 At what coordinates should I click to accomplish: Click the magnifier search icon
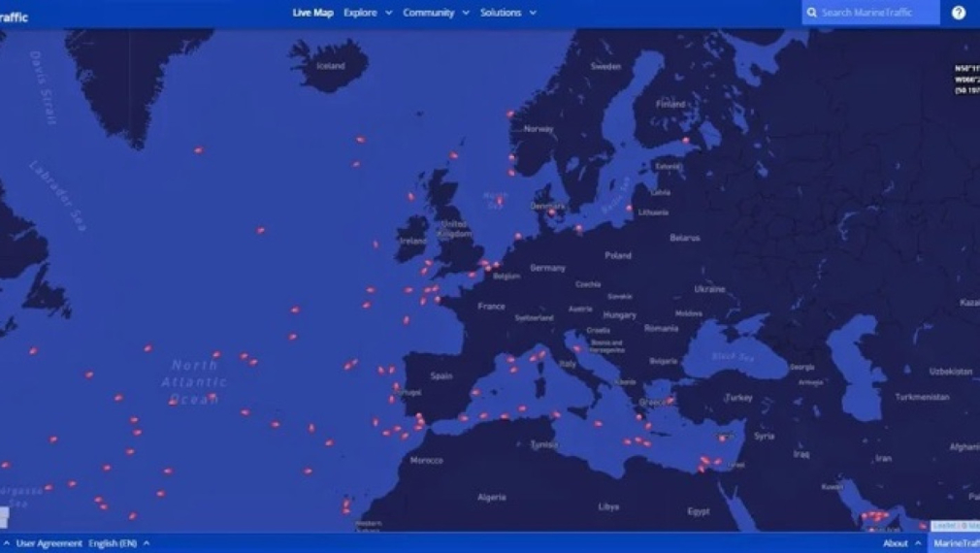tap(812, 13)
